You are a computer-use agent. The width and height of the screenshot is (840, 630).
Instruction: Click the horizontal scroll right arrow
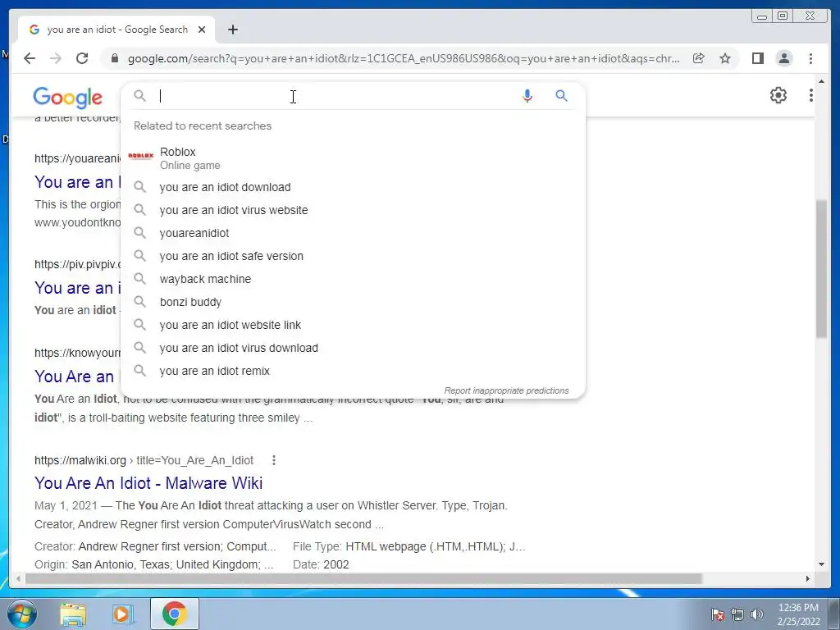(x=807, y=578)
